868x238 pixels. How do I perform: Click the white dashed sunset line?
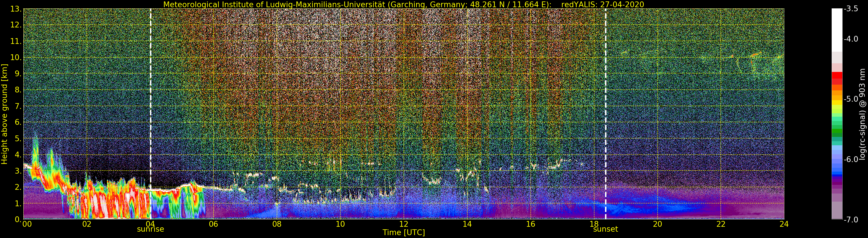[x=606, y=114]
